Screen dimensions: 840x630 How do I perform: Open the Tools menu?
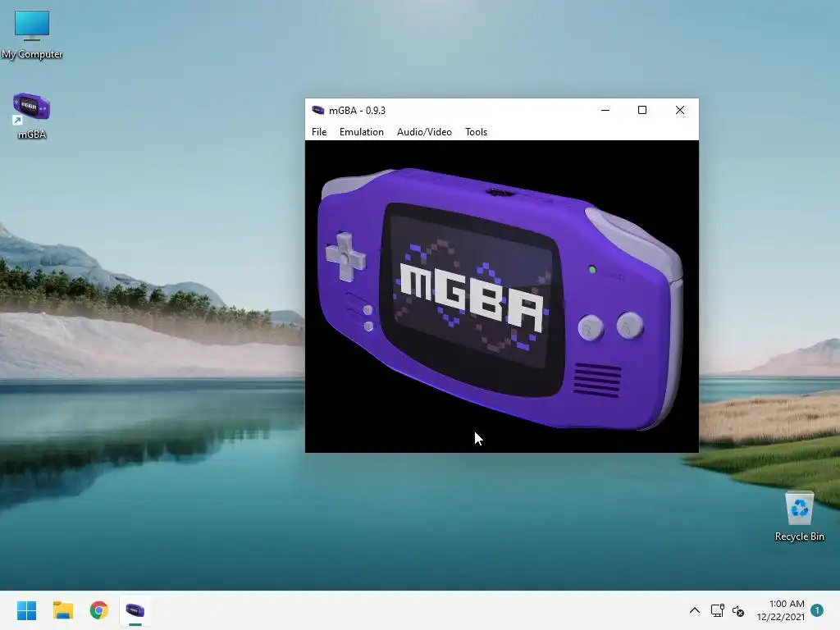[x=476, y=132]
